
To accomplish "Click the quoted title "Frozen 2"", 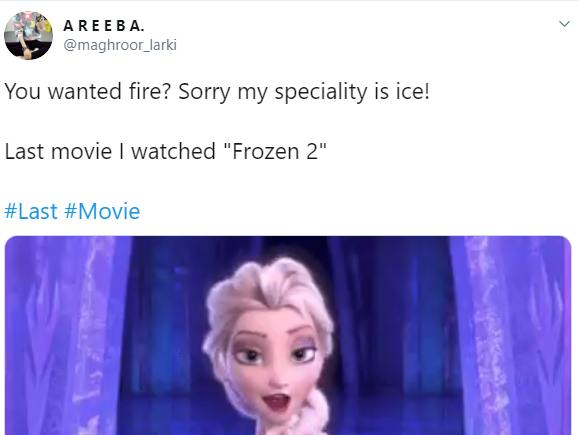I will click(275, 151).
